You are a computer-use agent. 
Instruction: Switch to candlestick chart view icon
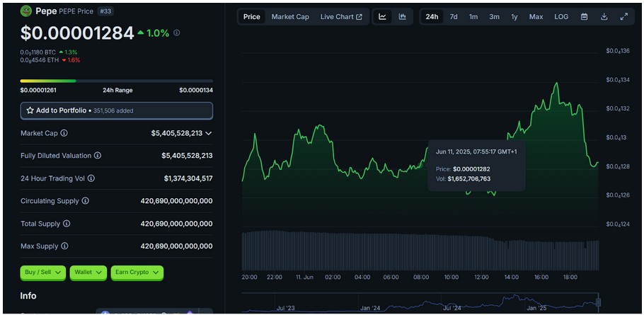[x=403, y=17]
